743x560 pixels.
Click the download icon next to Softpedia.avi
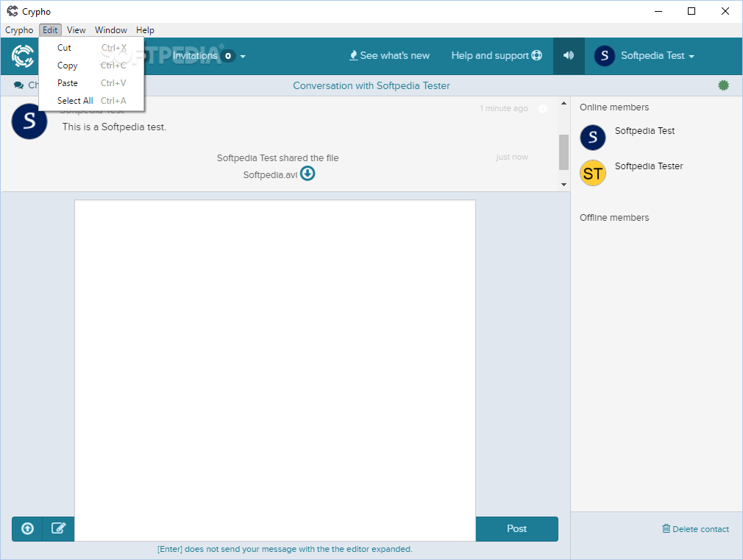[x=307, y=174]
